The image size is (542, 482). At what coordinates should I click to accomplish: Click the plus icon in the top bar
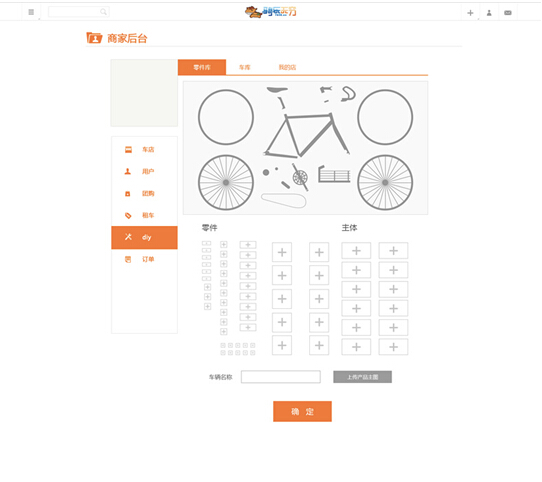click(x=470, y=13)
